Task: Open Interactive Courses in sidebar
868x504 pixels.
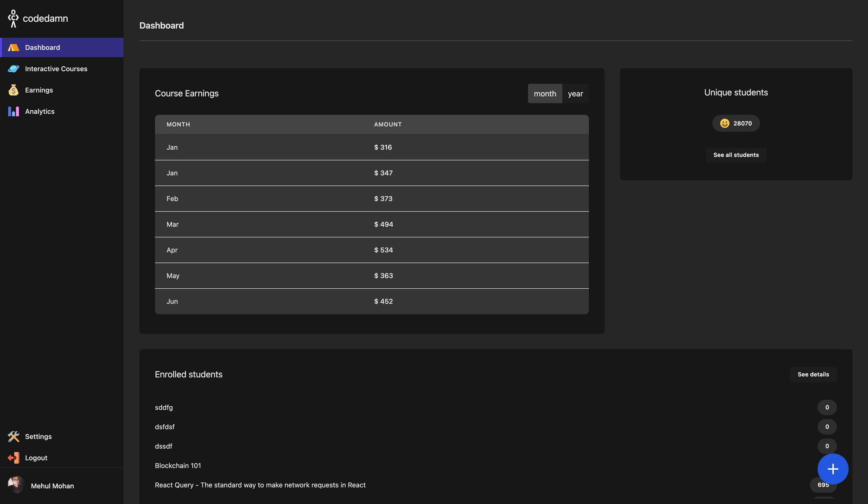Action: pos(56,69)
